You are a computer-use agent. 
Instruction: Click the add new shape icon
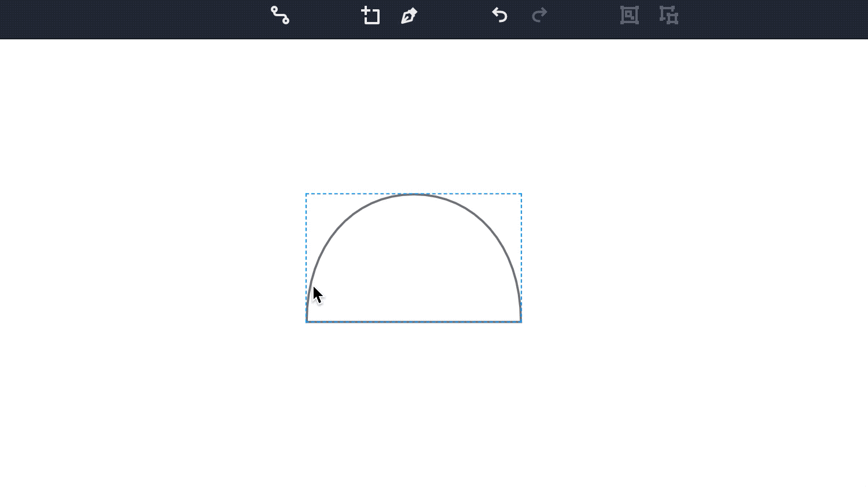pos(370,16)
